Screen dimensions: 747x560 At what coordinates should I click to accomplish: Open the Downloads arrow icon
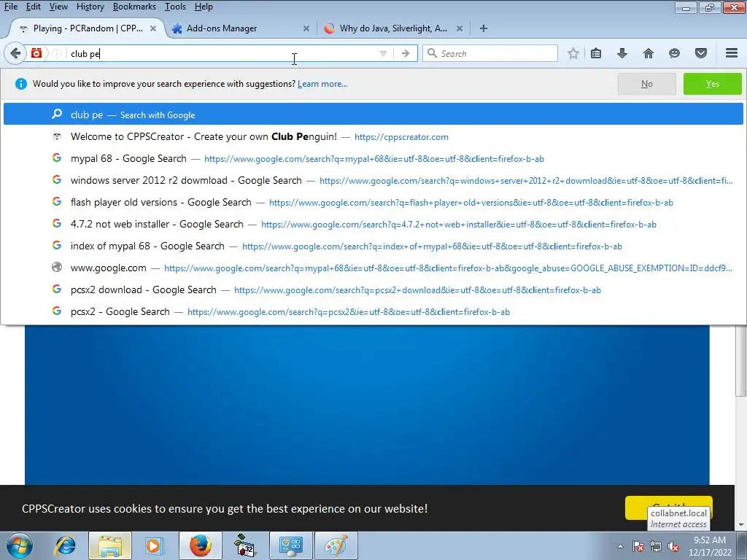click(622, 53)
